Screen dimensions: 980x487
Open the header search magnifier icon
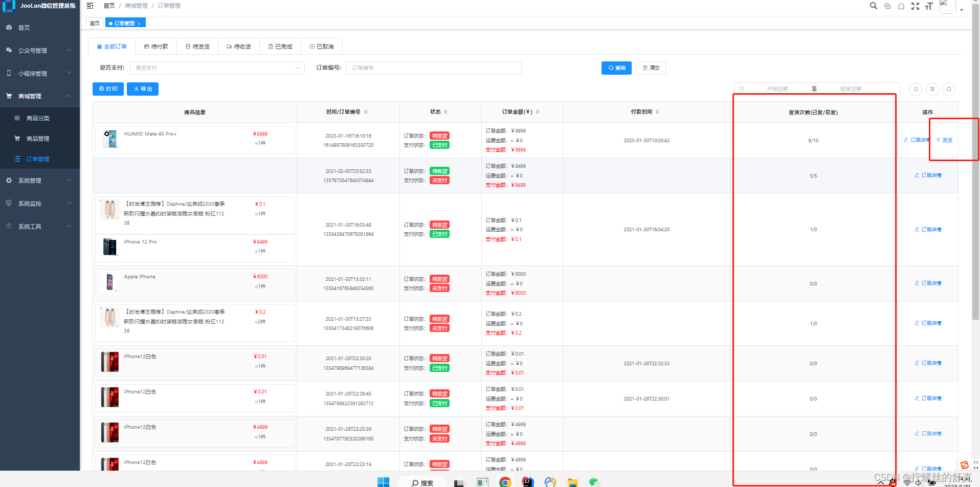[874, 6]
